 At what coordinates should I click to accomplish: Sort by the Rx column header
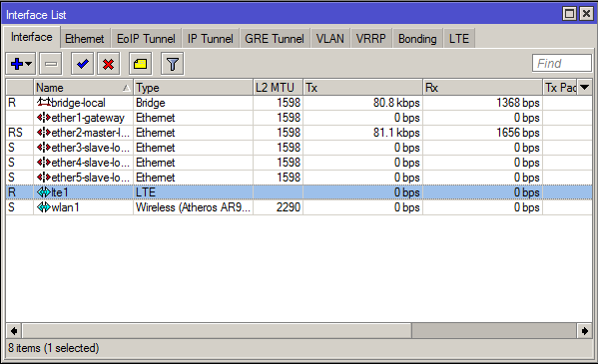click(482, 88)
